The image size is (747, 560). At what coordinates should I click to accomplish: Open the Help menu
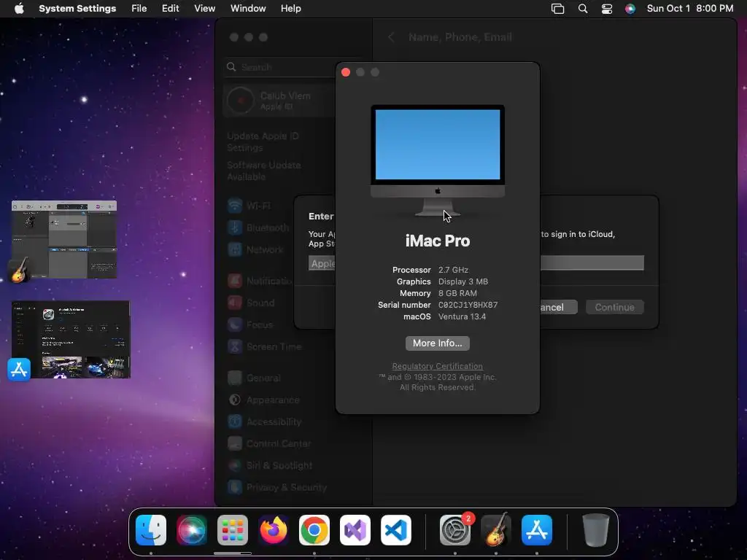(x=290, y=9)
